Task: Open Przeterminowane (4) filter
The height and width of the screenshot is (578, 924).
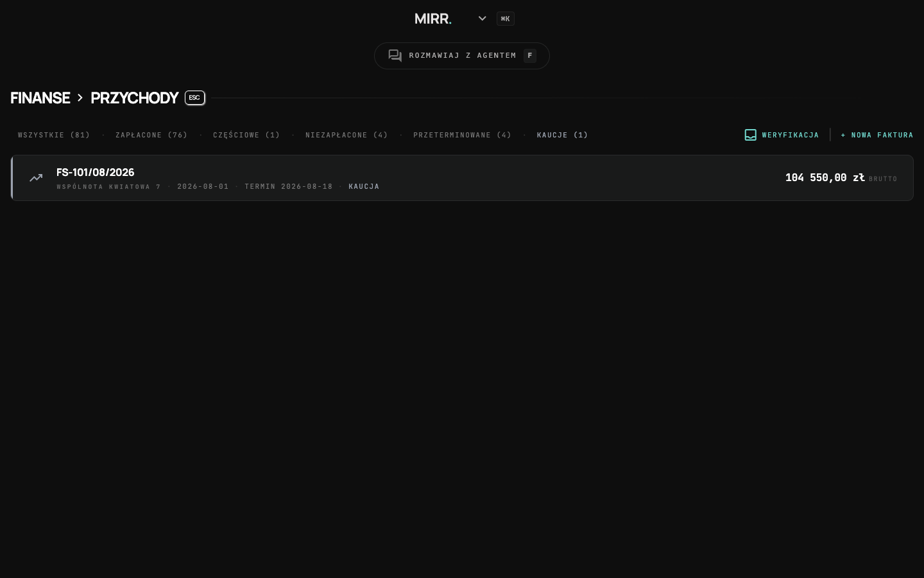Action: point(462,135)
